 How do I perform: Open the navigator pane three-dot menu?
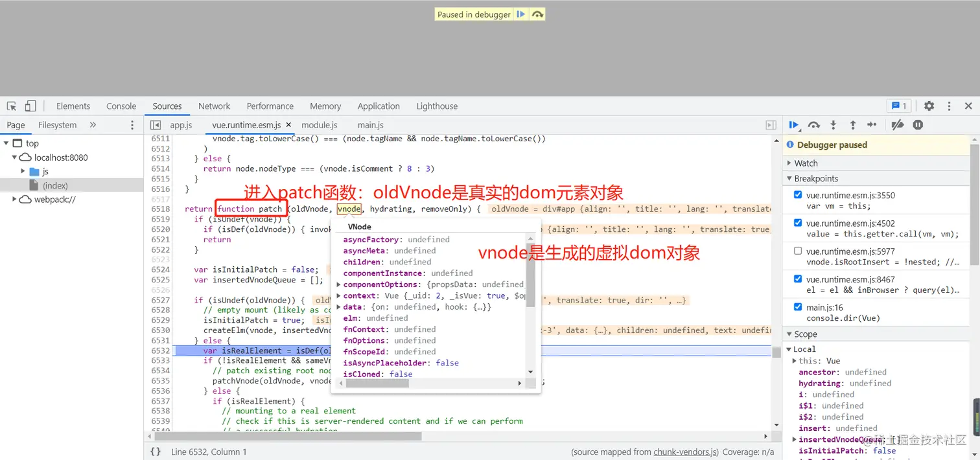[x=132, y=125]
